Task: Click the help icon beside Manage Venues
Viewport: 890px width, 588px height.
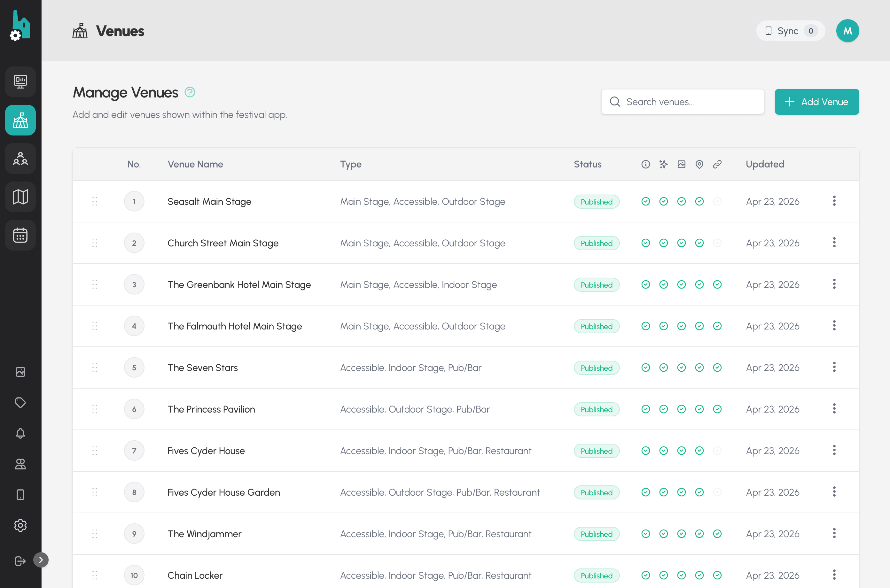Action: coord(190,92)
